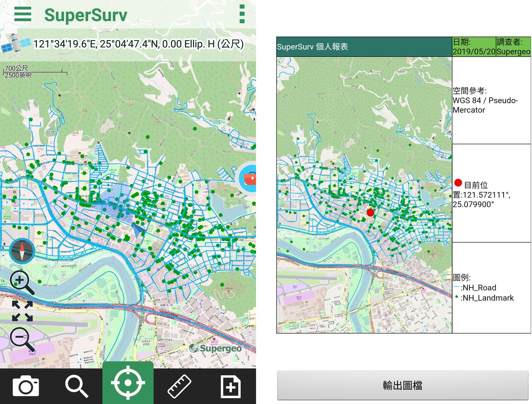Viewport: 532px width, 404px height.
Task: Zoom to full extent arrows icon
Action: coord(22,311)
